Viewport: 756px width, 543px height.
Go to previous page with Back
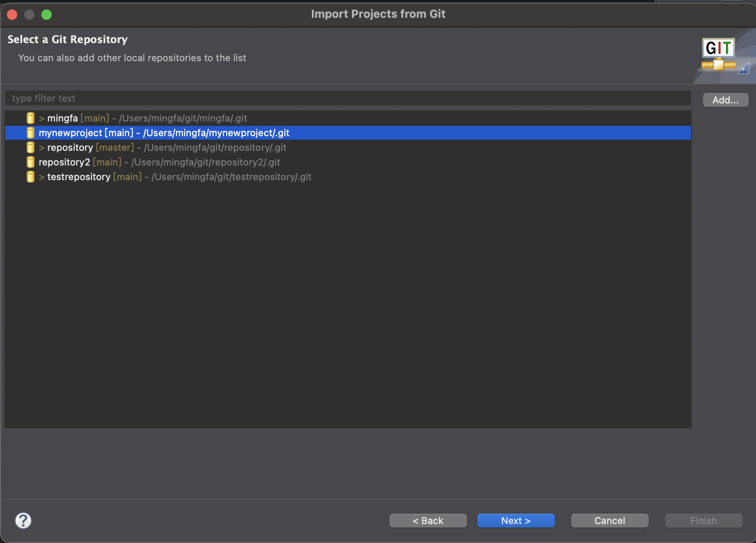tap(428, 521)
